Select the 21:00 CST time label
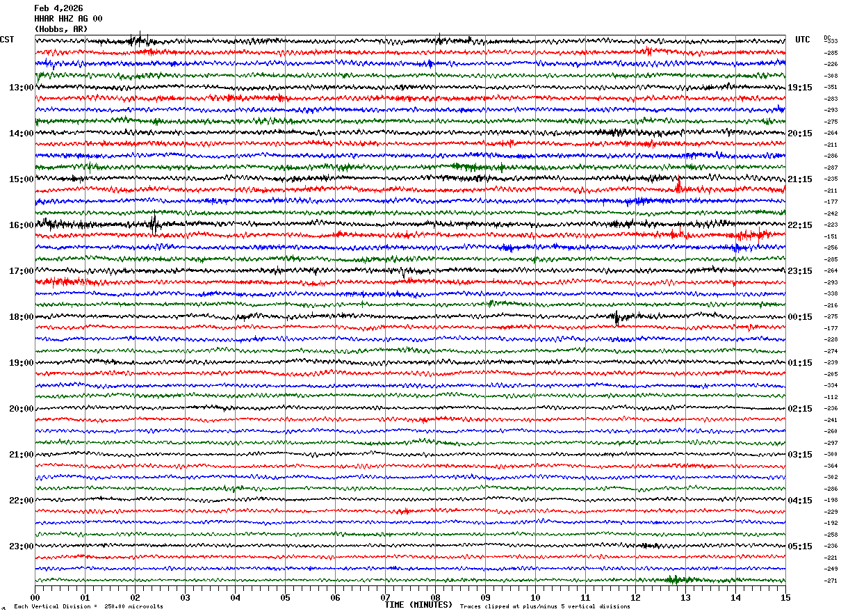Viewport: 841px width, 616px height. 22,455
